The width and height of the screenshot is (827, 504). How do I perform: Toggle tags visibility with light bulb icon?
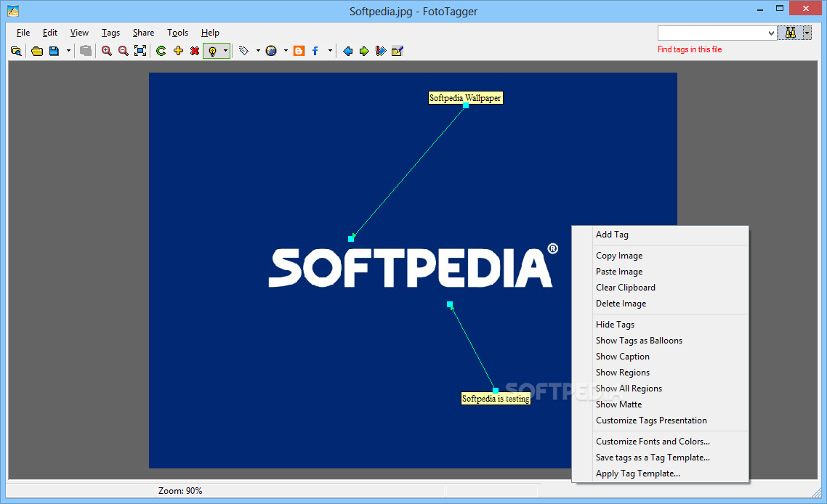click(x=212, y=51)
